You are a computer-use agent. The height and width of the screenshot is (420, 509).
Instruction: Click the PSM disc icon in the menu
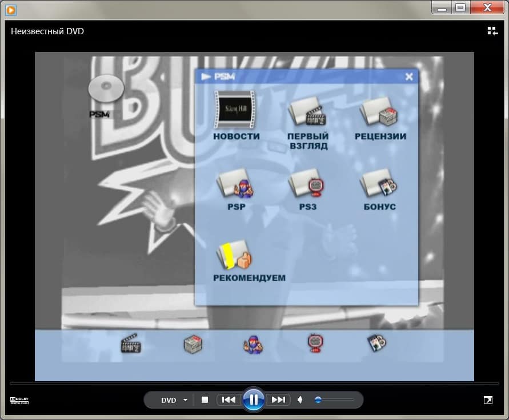[x=106, y=88]
